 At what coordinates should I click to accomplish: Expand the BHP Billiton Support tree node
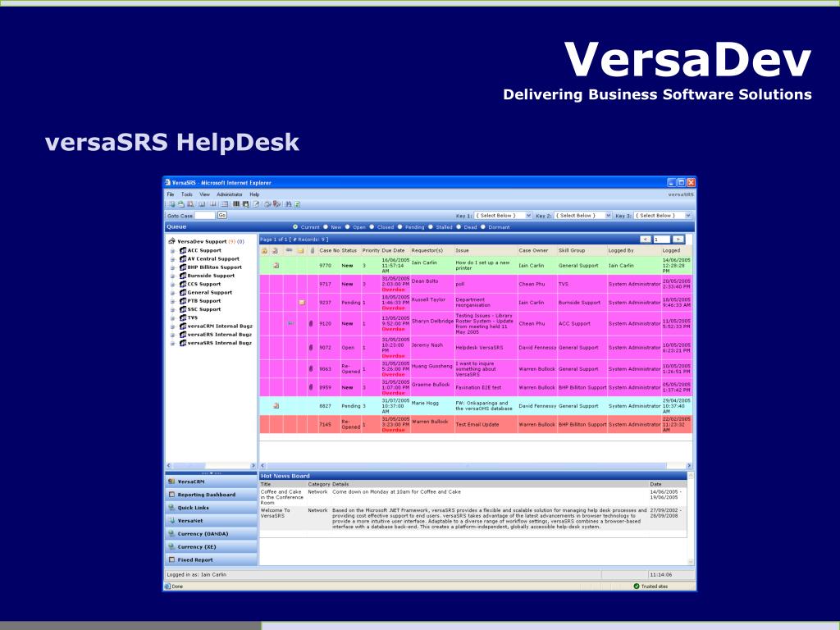pyautogui.click(x=172, y=267)
